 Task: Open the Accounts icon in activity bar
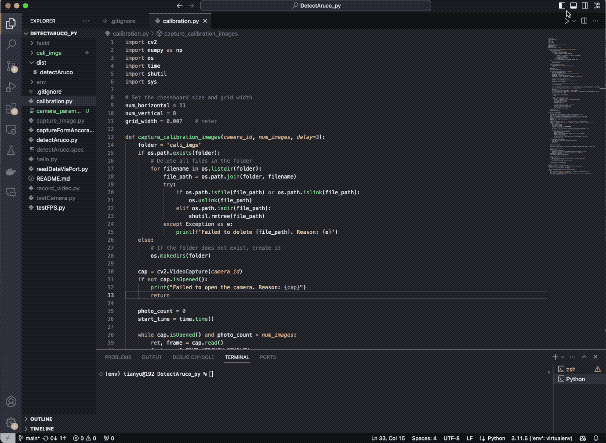(x=11, y=402)
